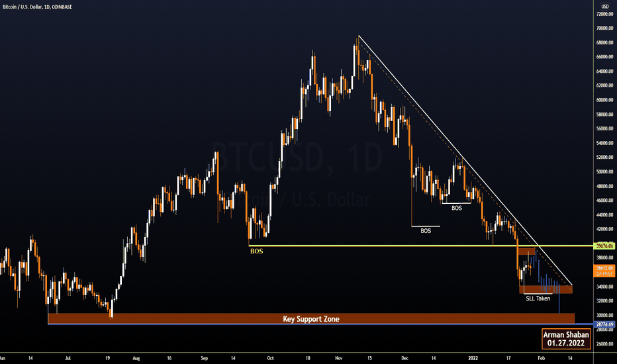This screenshot has height=364, width=617.
Task: Click the Key Support Zone label
Action: pos(311,319)
